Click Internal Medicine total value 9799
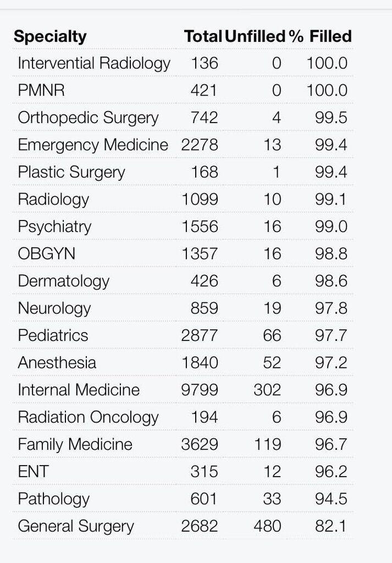Image resolution: width=392 pixels, height=563 pixels. coord(200,390)
